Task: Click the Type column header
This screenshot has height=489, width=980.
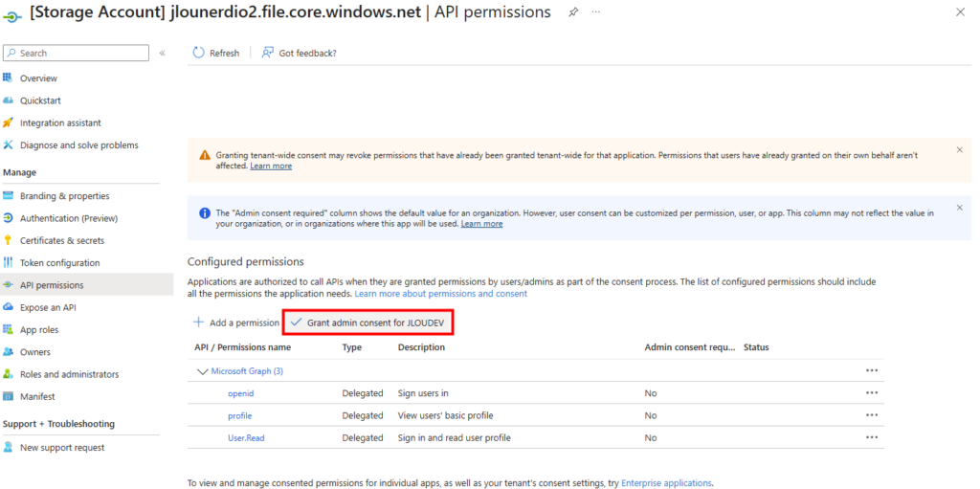Action: (x=352, y=347)
